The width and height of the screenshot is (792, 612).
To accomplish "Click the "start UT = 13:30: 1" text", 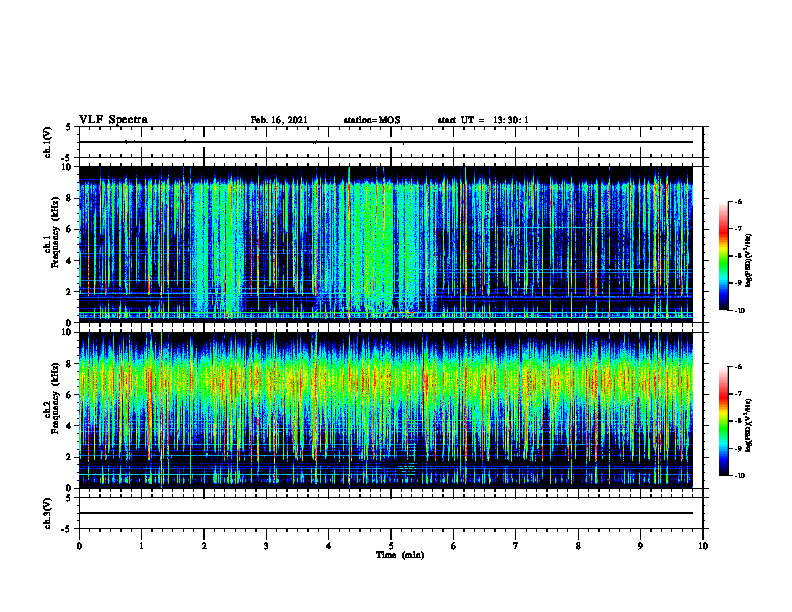I will (483, 120).
